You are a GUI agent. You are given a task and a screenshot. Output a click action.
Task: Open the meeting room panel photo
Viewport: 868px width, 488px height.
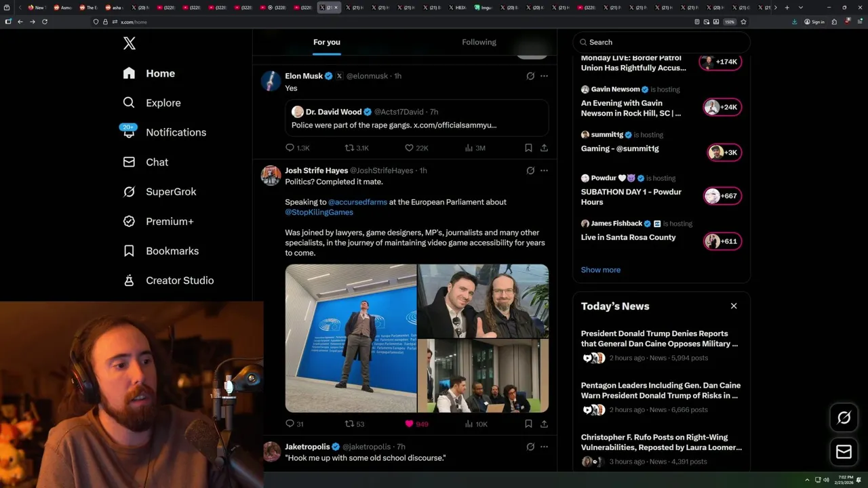pyautogui.click(x=483, y=375)
